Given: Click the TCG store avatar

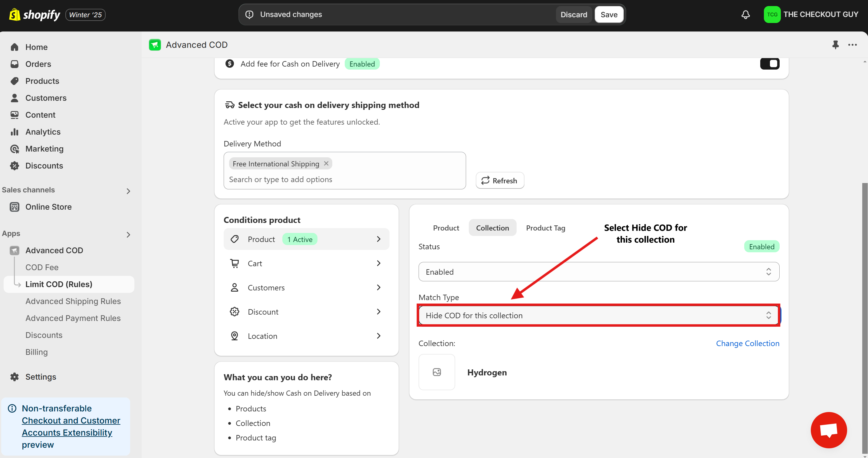Looking at the screenshot, I should point(772,15).
